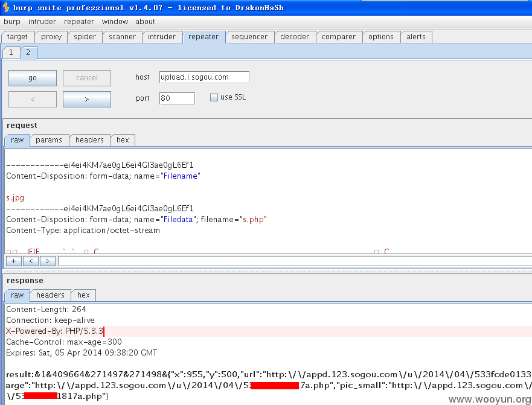
Task: Click the cancel button
Action: click(87, 78)
